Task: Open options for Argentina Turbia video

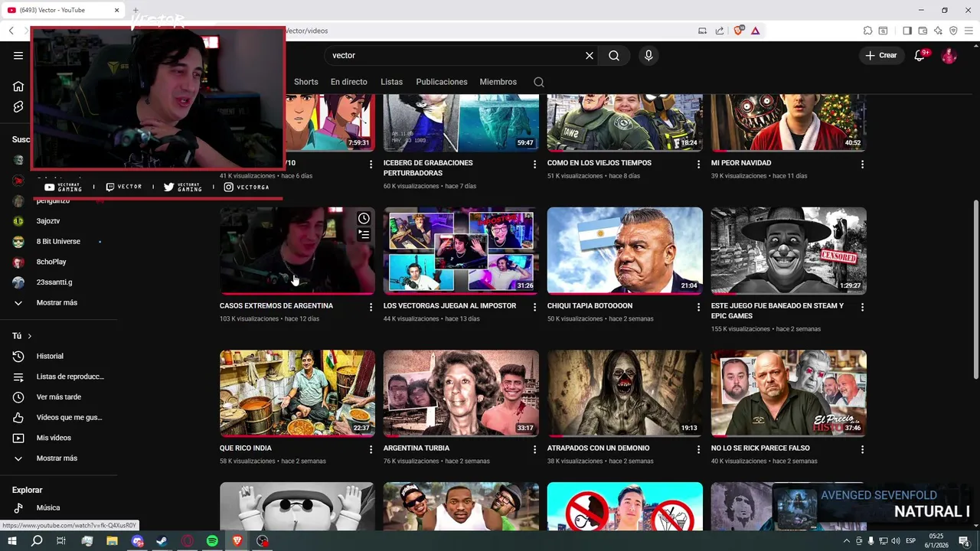Action: 534,449
